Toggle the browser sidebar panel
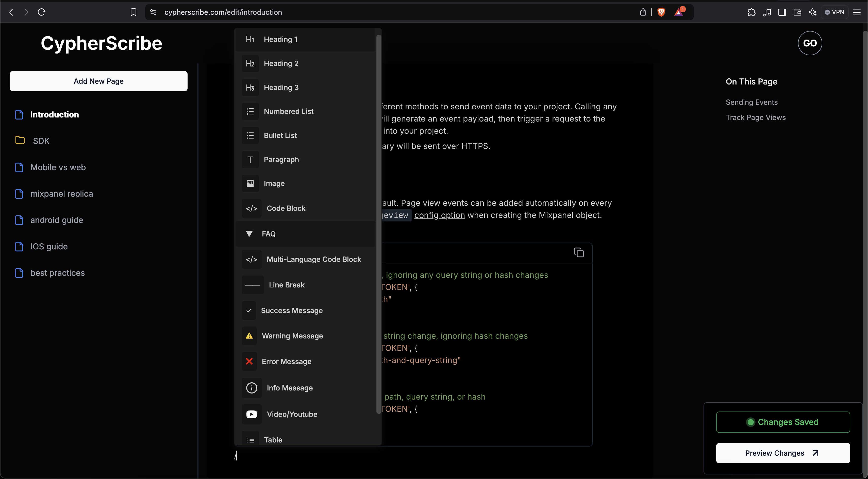This screenshot has height=479, width=868. [x=782, y=12]
